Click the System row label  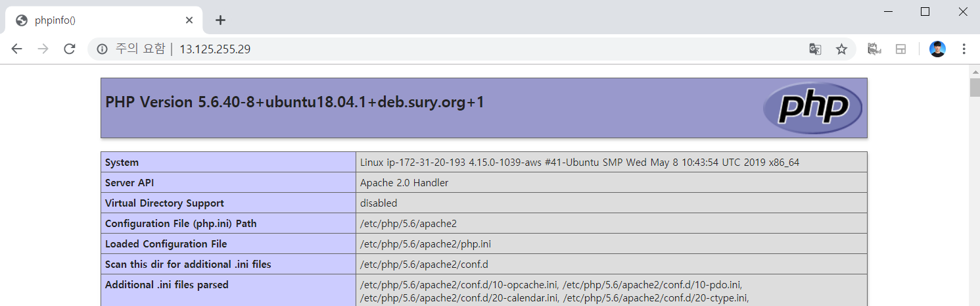click(122, 163)
